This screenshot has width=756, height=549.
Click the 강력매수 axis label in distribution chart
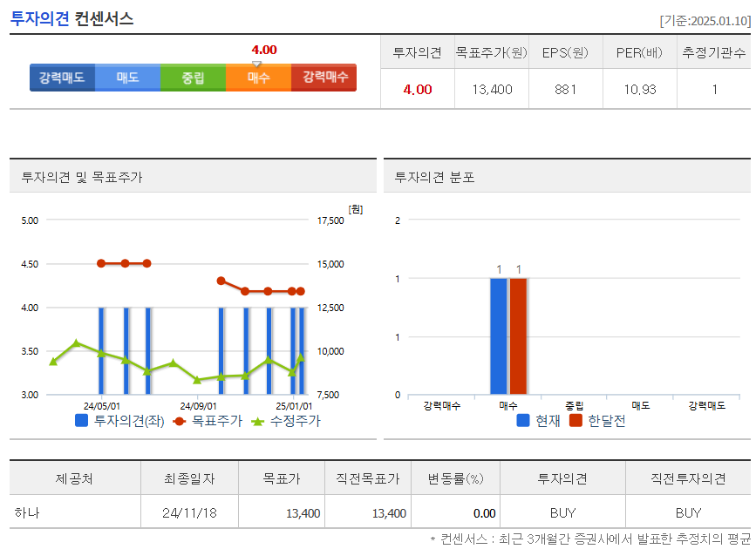[441, 406]
